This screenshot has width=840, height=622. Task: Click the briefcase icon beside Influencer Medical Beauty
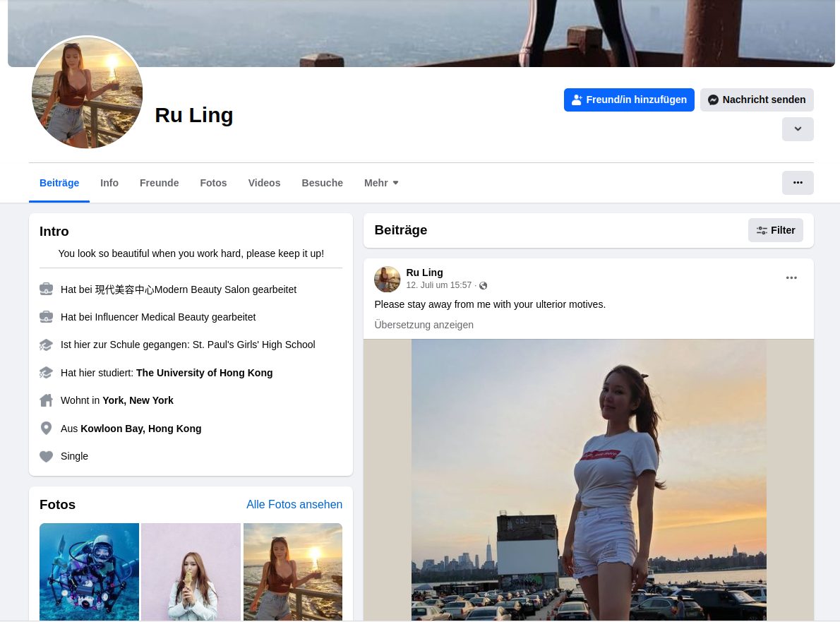46,317
